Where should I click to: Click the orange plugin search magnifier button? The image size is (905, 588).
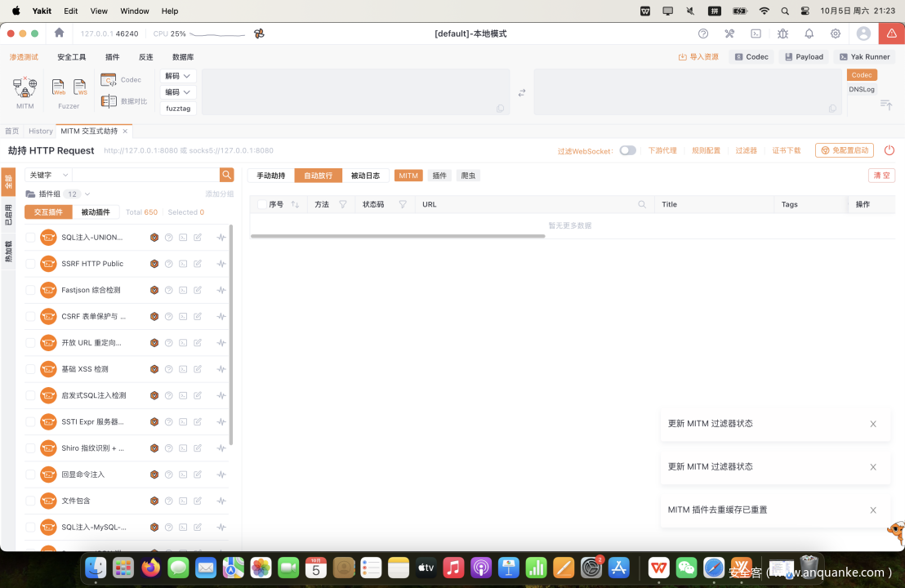pos(227,175)
